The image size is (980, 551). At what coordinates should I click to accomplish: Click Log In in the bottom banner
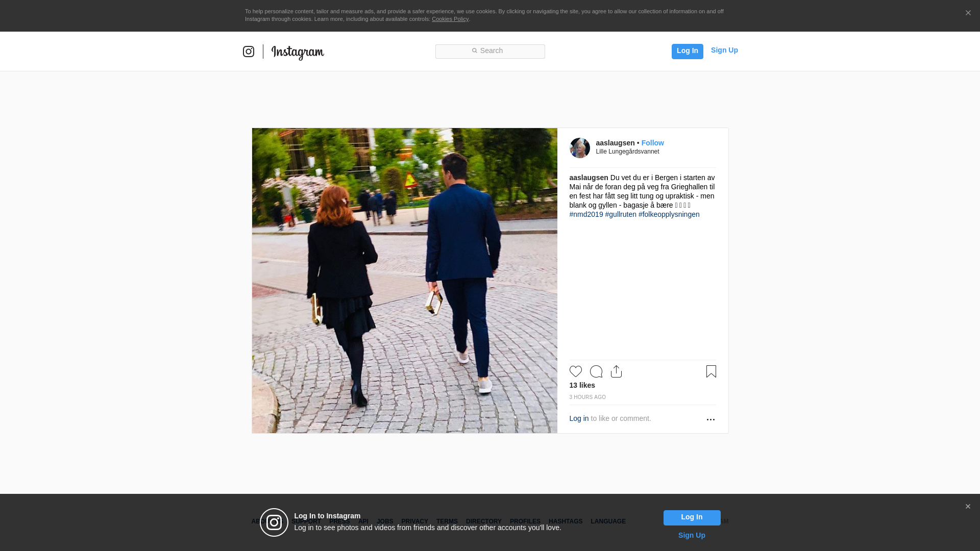coord(692,517)
